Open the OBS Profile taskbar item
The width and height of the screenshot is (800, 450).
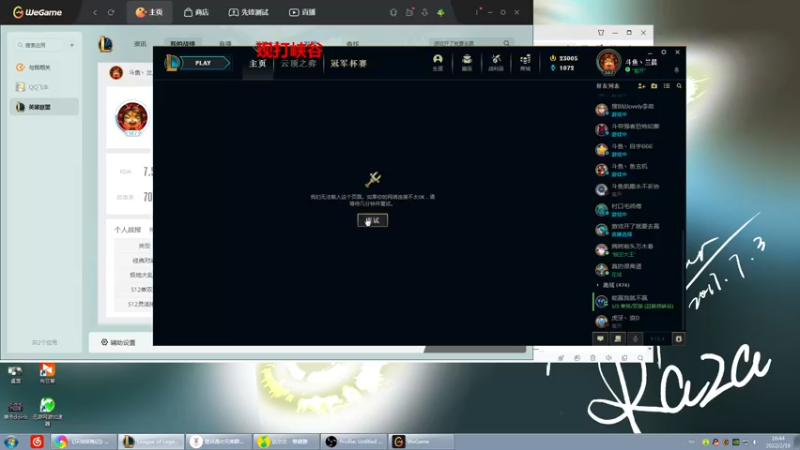354,441
